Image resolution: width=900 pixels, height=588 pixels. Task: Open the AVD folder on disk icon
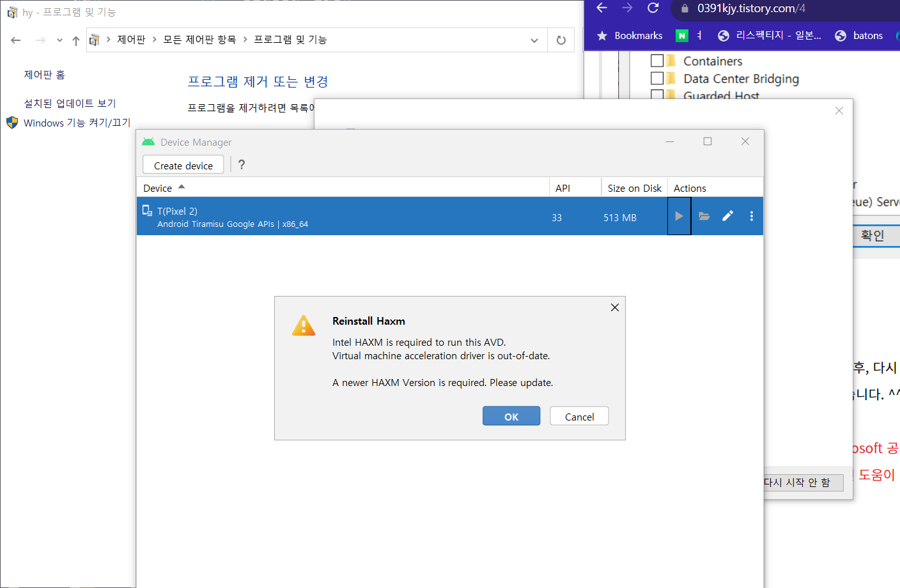pos(704,216)
